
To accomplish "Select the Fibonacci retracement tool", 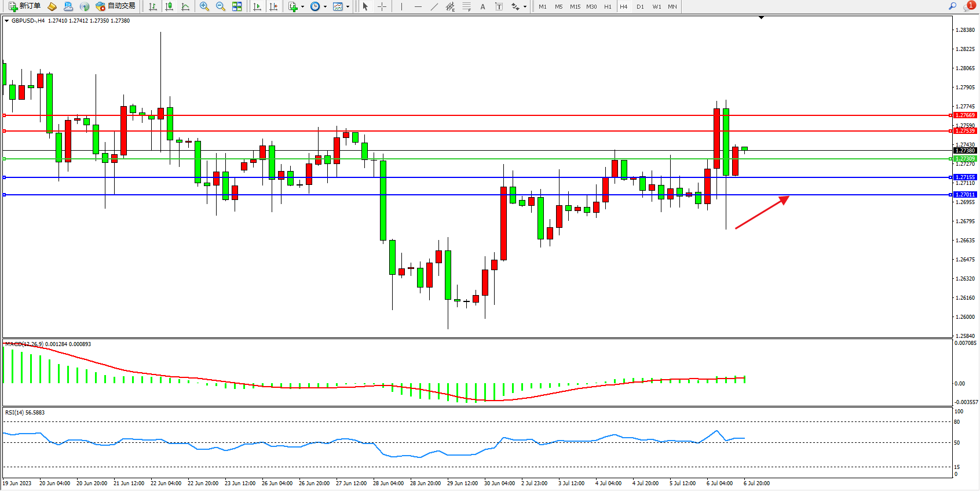I will [x=467, y=6].
